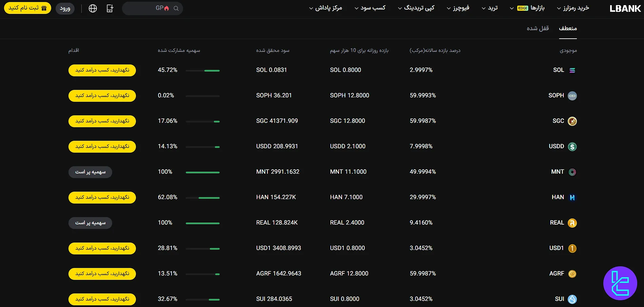
Task: Click the MNT token icon
Action: click(572, 172)
